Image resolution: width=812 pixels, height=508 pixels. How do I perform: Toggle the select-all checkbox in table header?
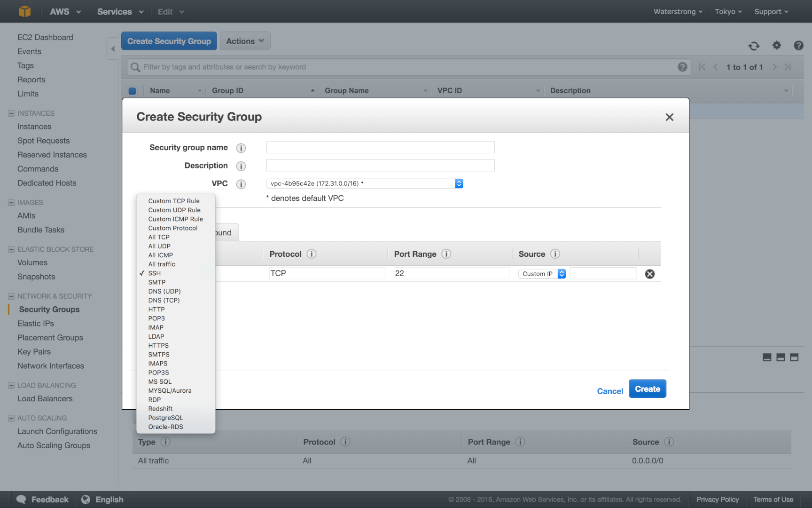(x=132, y=91)
